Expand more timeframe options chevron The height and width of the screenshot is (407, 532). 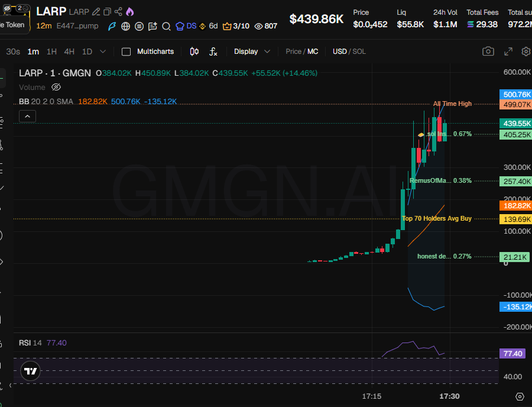(x=103, y=51)
